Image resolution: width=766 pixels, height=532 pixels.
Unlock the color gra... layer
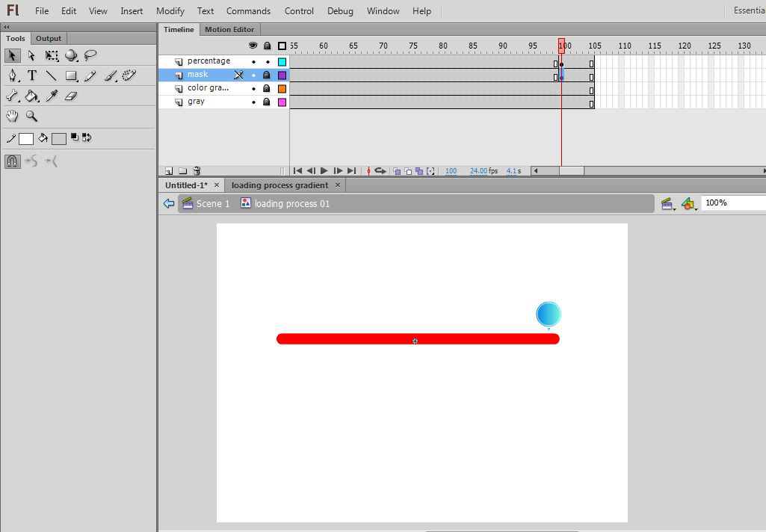click(267, 88)
